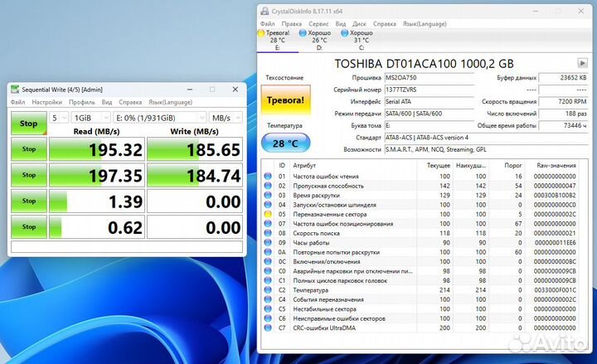This screenshot has height=364, width=597.
Task: Open Диск menu in CrystalDiskInfo
Action: [x=359, y=23]
